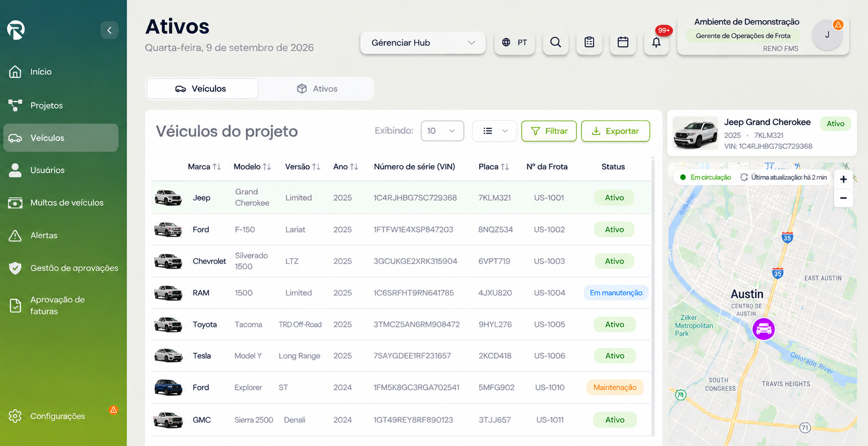
Task: Switch to the Veículos tab
Action: coord(202,89)
